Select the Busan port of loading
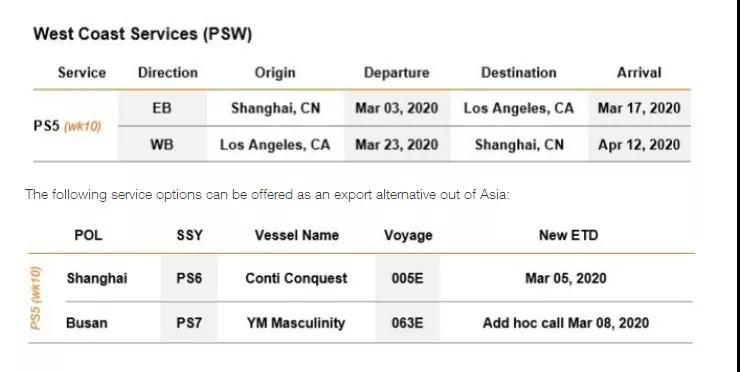 click(x=87, y=323)
